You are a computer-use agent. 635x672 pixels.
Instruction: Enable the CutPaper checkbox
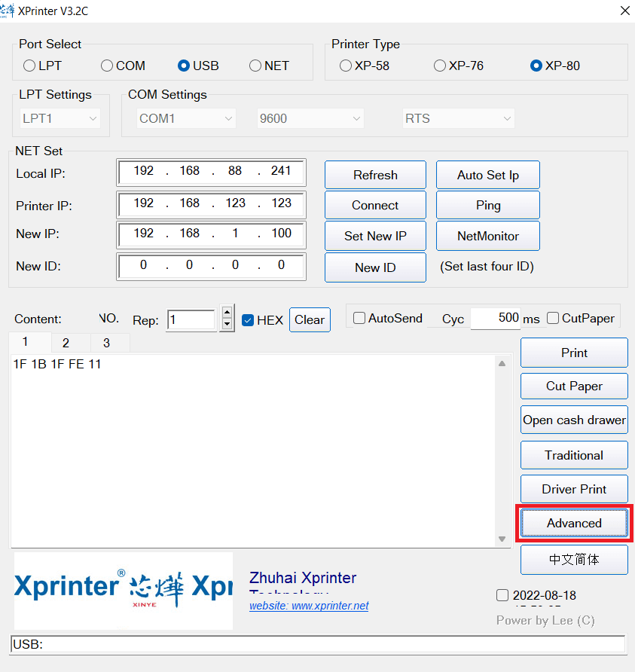point(553,318)
